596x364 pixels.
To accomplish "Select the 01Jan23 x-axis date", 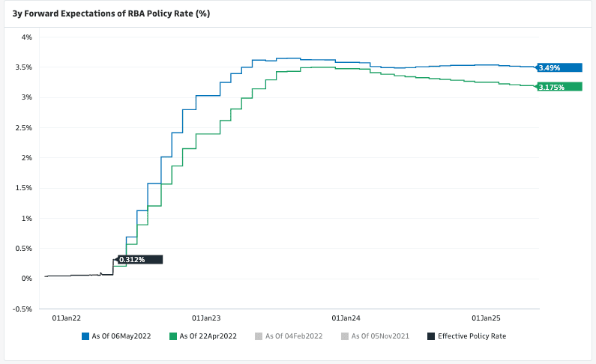I will [206, 318].
